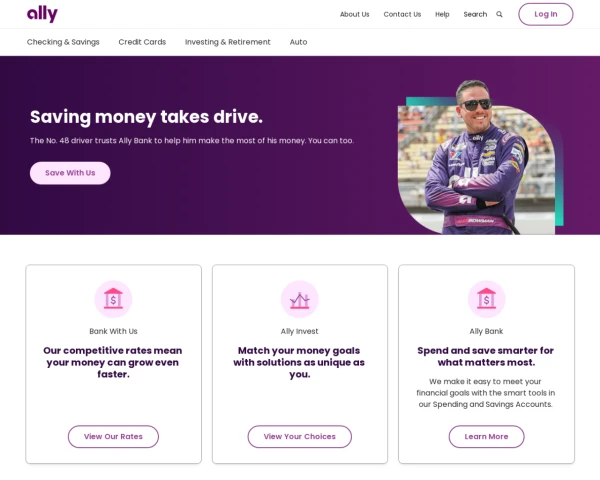Open Investing & Retirement menu
Screen dimensions: 600x480
(x=228, y=42)
